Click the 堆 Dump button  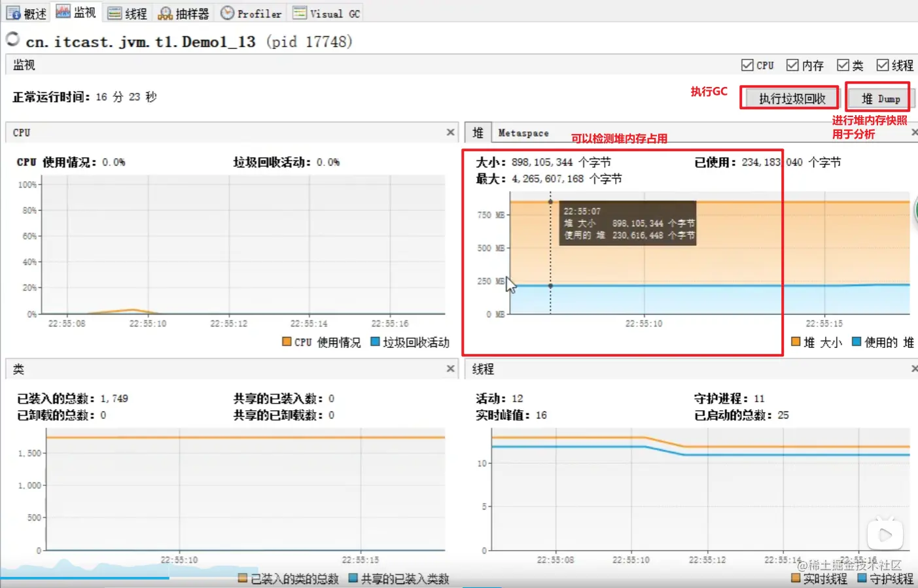click(881, 99)
